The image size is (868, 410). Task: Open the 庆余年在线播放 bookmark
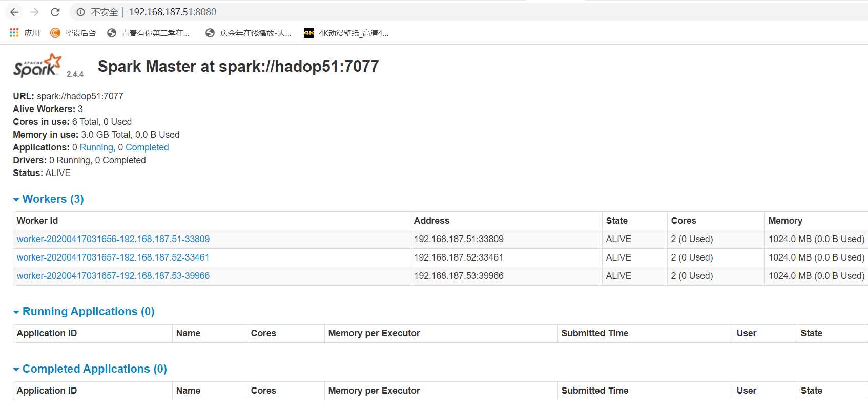(248, 33)
